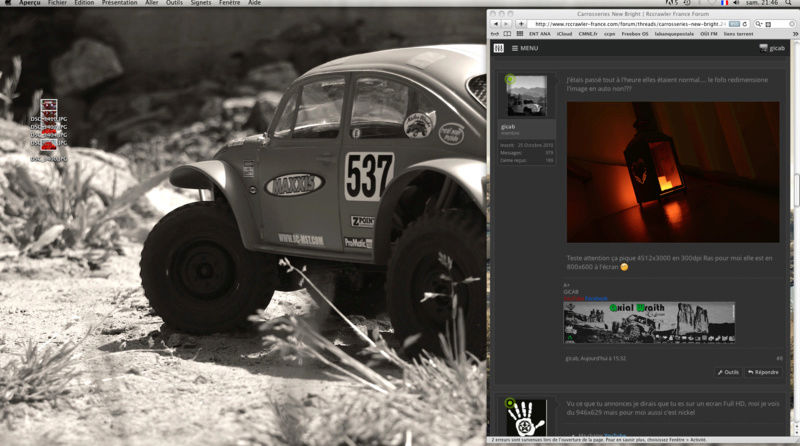Click the Safari search field
This screenshot has width=800, height=446.
click(x=775, y=24)
